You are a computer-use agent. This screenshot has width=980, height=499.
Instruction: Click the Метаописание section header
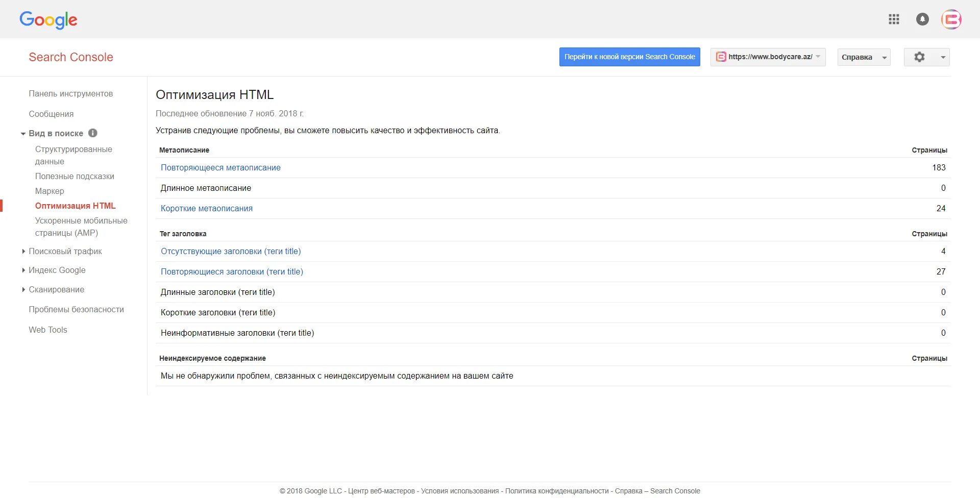184,150
